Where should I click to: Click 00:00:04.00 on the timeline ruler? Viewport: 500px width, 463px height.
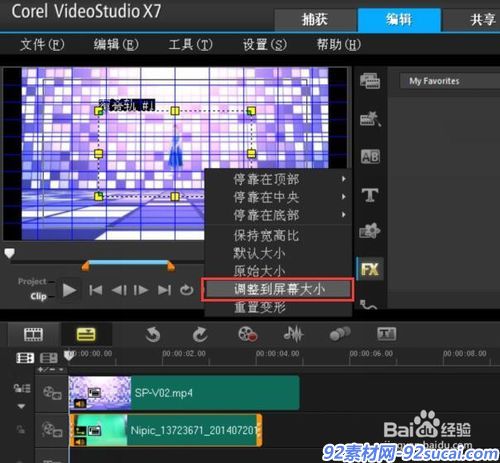[x=277, y=353]
